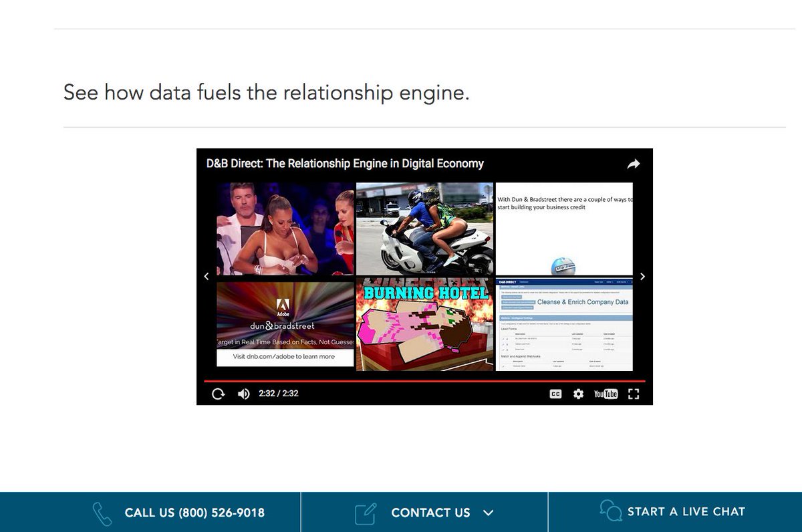
Task: Mute the video volume speaker icon
Action: (244, 394)
